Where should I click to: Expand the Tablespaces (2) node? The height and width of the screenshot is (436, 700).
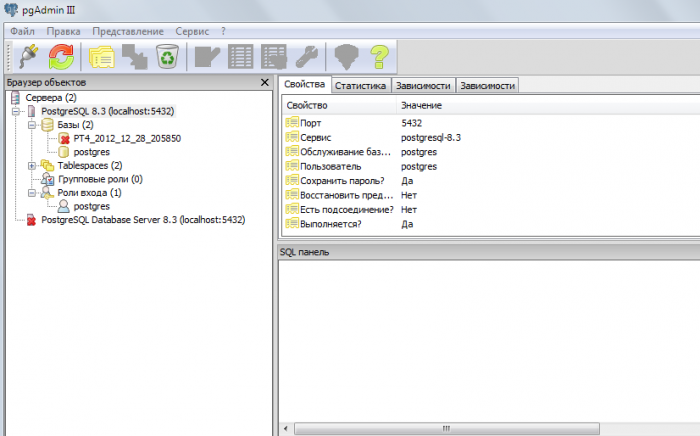(x=32, y=166)
